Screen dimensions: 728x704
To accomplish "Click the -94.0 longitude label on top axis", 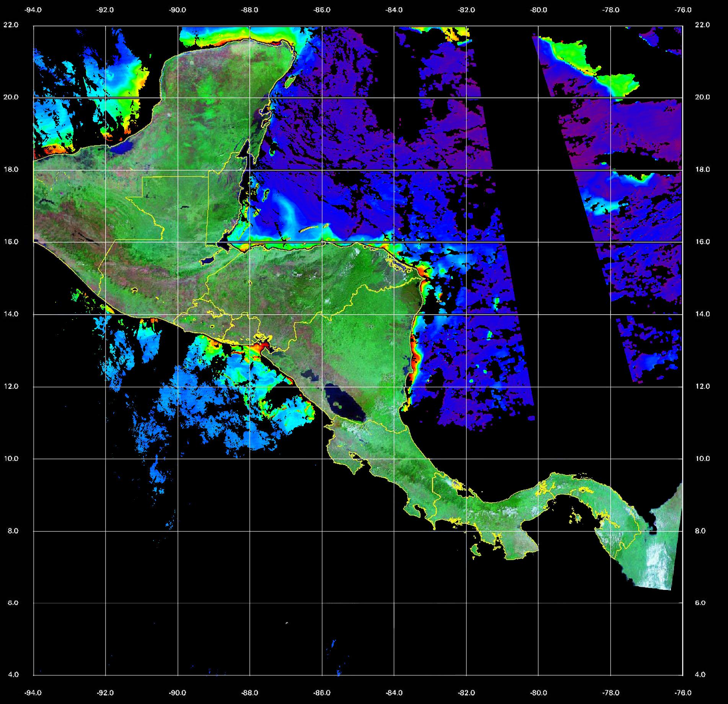I will point(33,10).
